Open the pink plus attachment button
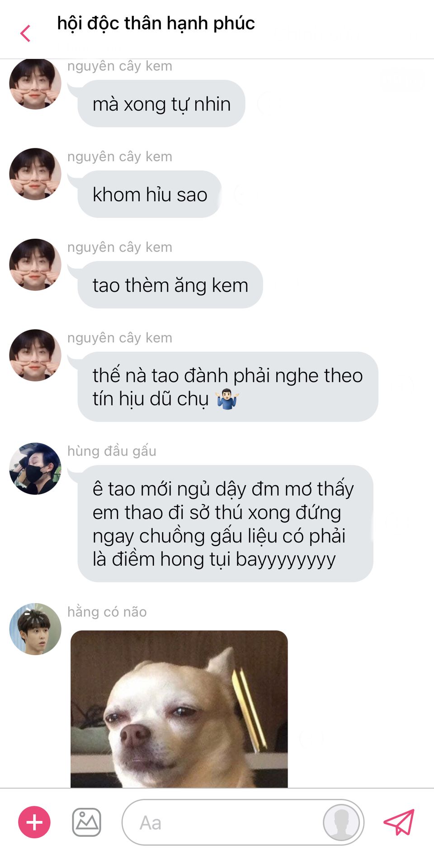Viewport: 434px width, 868px height. pyautogui.click(x=34, y=822)
